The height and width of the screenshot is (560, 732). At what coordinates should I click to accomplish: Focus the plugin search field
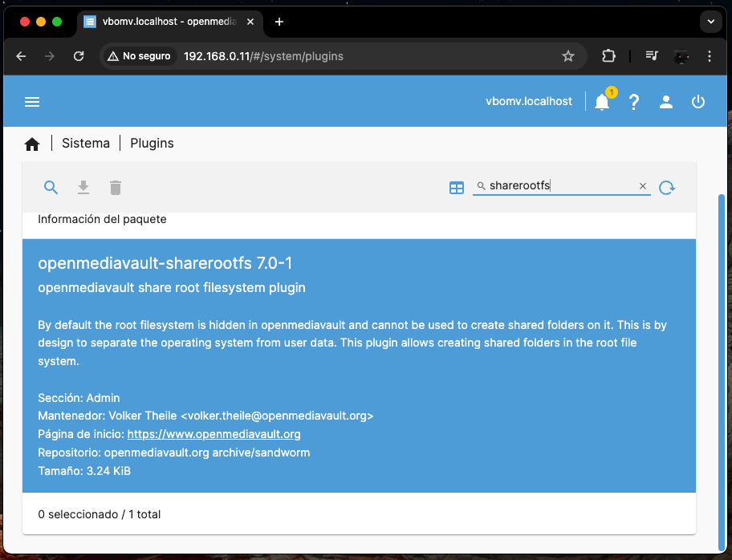562,186
